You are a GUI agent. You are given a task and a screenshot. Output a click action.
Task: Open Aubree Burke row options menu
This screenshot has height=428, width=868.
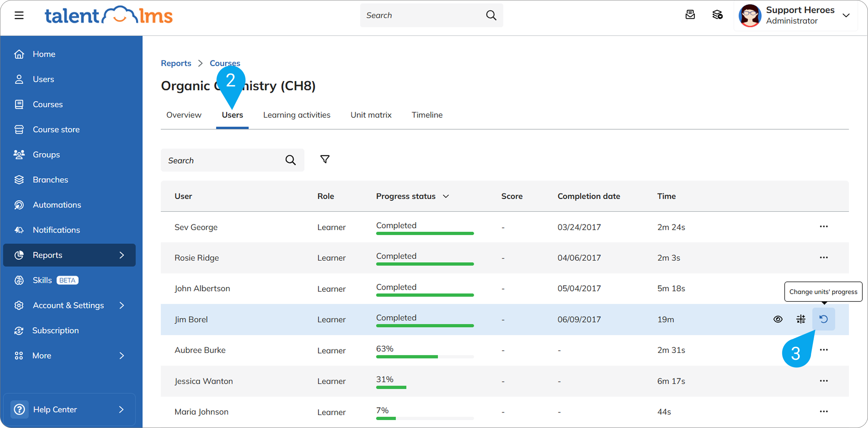coord(824,350)
